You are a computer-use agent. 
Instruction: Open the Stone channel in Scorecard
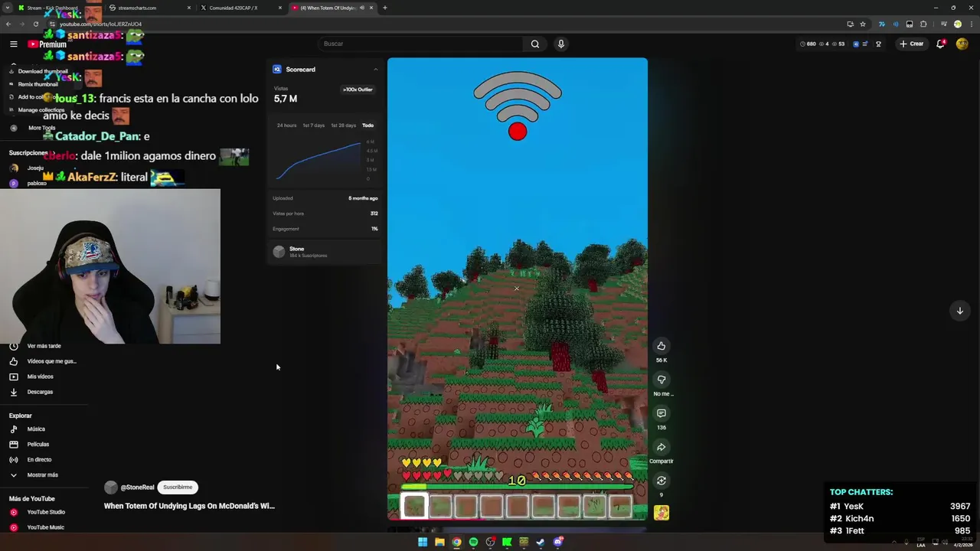click(x=325, y=252)
